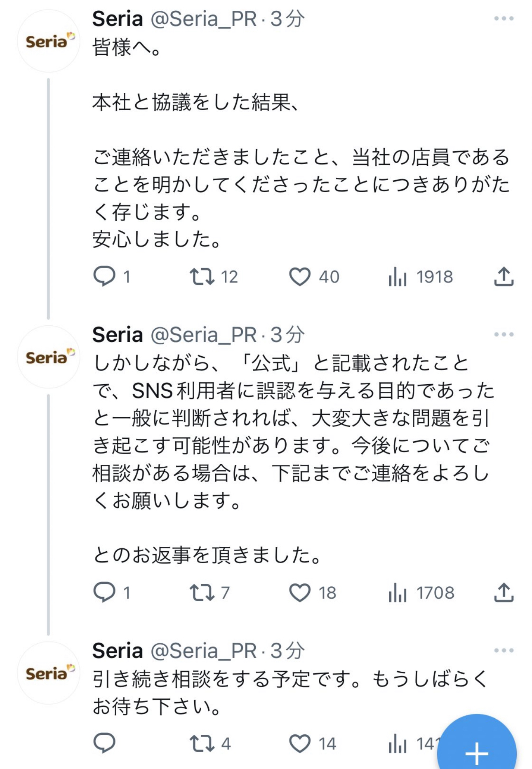
Task: View analytics showing 1708 impressions
Action: coord(398,593)
